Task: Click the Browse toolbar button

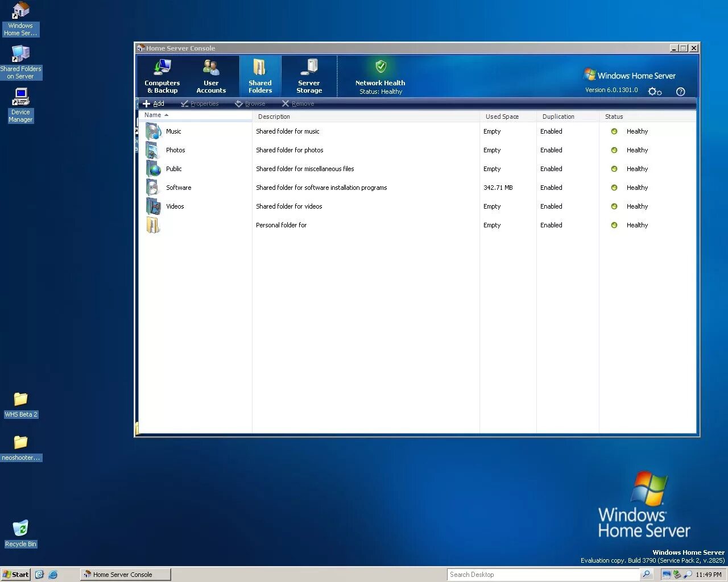Action: pyautogui.click(x=250, y=103)
